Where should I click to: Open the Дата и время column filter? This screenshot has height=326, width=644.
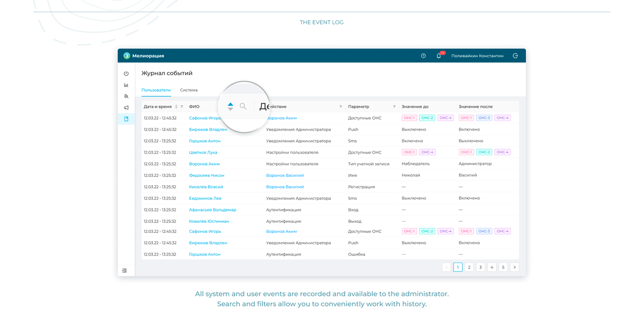click(x=182, y=107)
